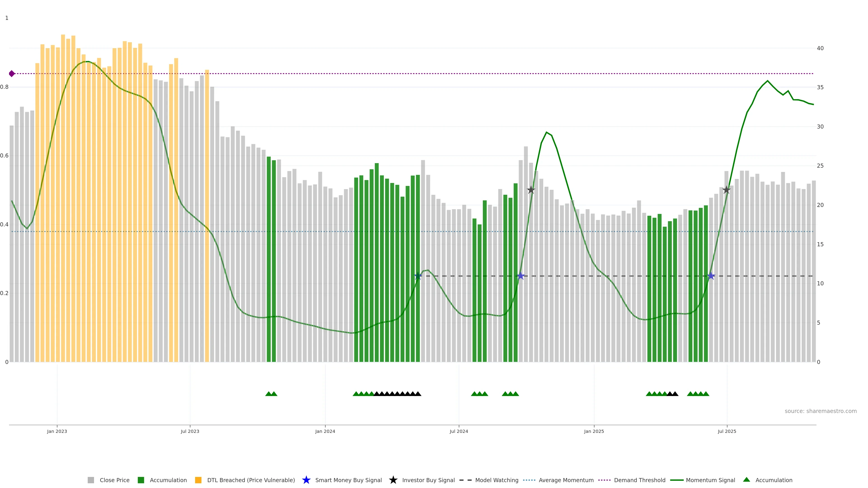This screenshot has width=868, height=488.
Task: Click the black star marker near Jul 2025
Action: (726, 190)
